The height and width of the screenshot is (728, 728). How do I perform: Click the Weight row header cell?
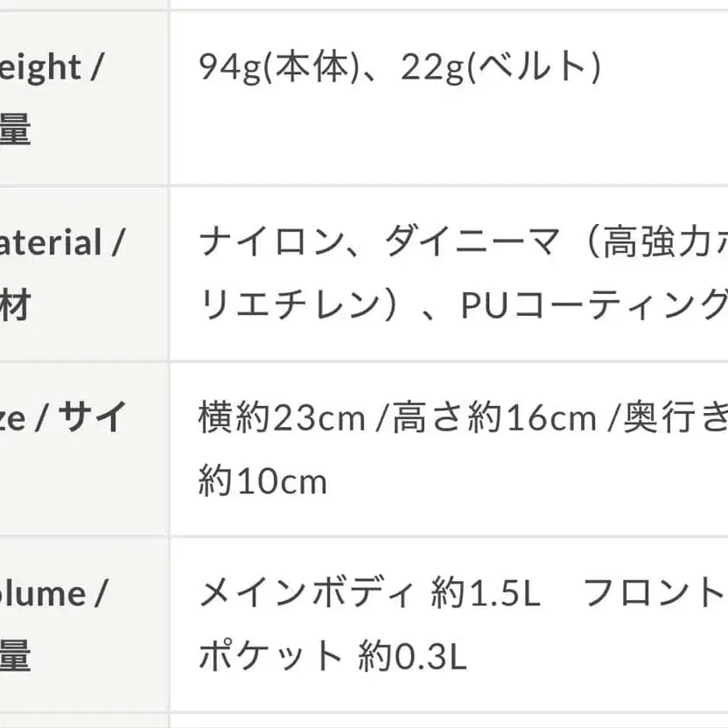point(84,98)
